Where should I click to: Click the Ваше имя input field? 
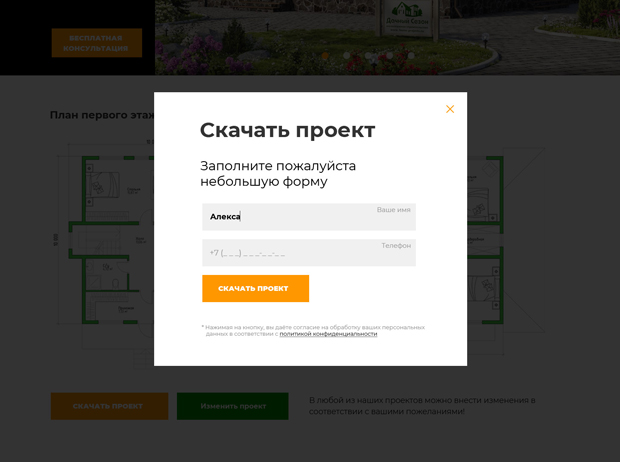point(309,217)
